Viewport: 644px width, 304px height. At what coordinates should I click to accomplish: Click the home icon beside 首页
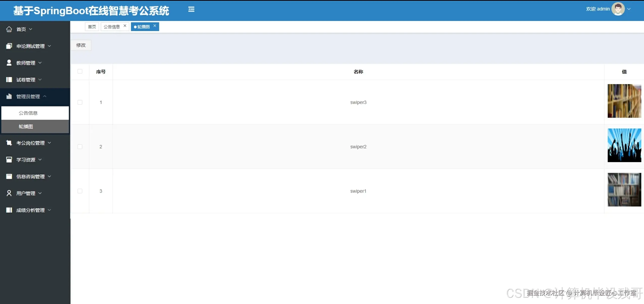pos(9,29)
